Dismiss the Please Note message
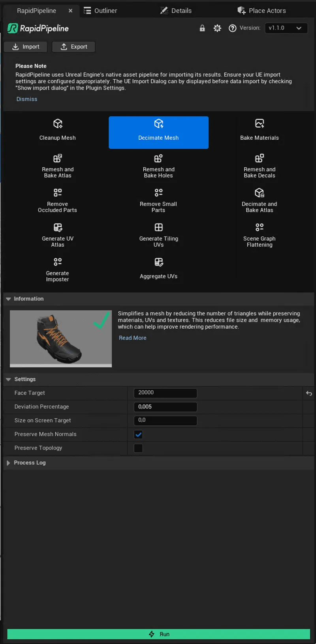The height and width of the screenshot is (644, 316). (x=27, y=99)
